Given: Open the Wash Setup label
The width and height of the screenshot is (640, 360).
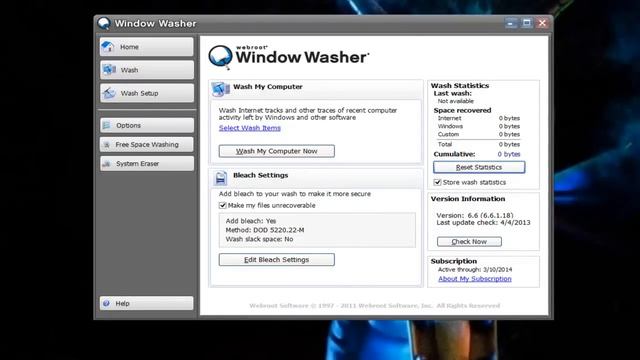Looking at the screenshot, I should (139, 93).
